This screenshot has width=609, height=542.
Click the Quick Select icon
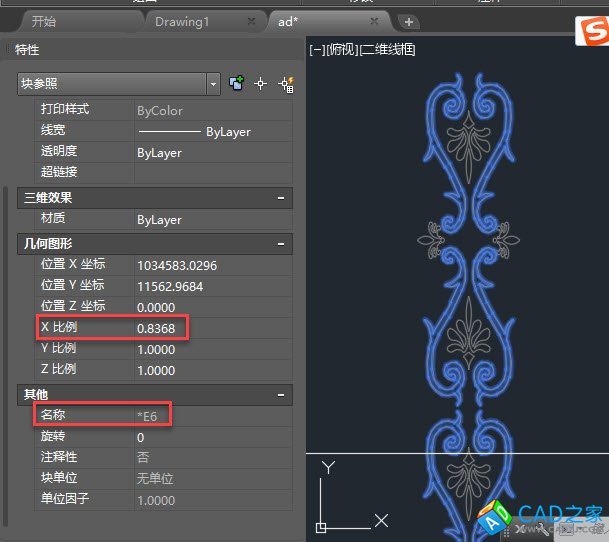[x=285, y=84]
